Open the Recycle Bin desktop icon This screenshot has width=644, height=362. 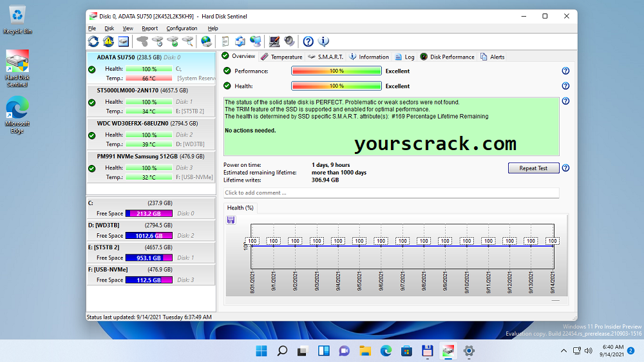(x=17, y=20)
